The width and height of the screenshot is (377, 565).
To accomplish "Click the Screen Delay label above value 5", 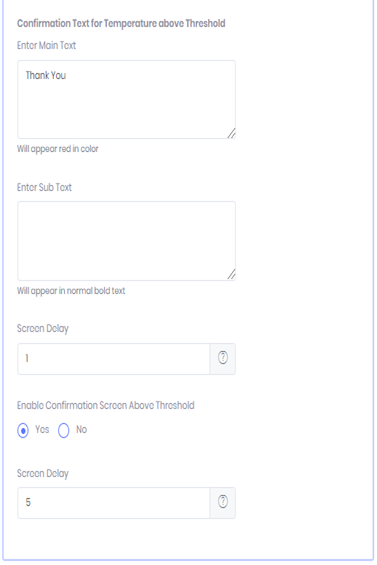I will (43, 473).
